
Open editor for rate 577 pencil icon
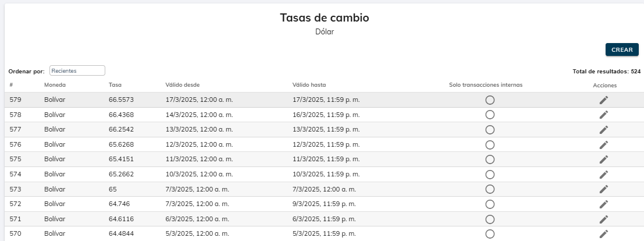coord(604,130)
